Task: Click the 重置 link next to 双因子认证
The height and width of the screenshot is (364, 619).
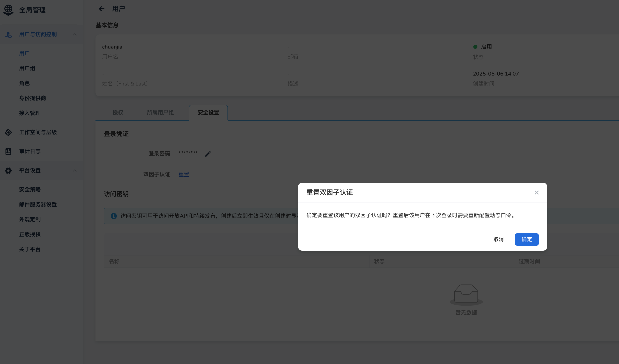Action: coord(184,174)
